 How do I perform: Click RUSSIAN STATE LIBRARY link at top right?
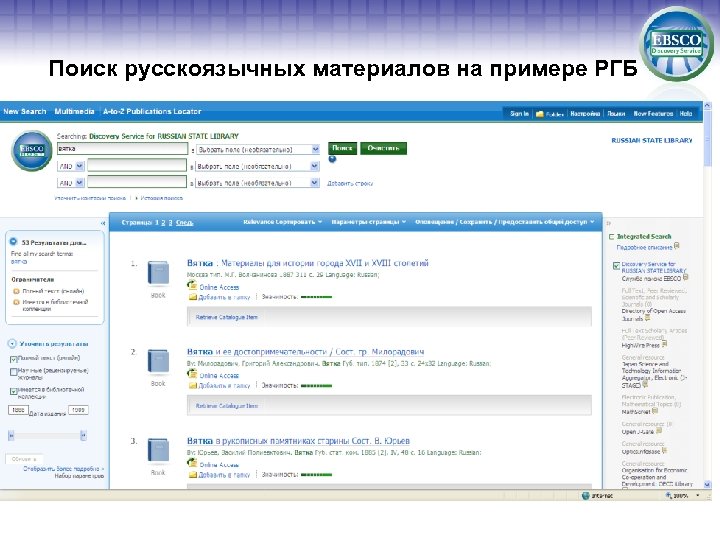click(652, 141)
